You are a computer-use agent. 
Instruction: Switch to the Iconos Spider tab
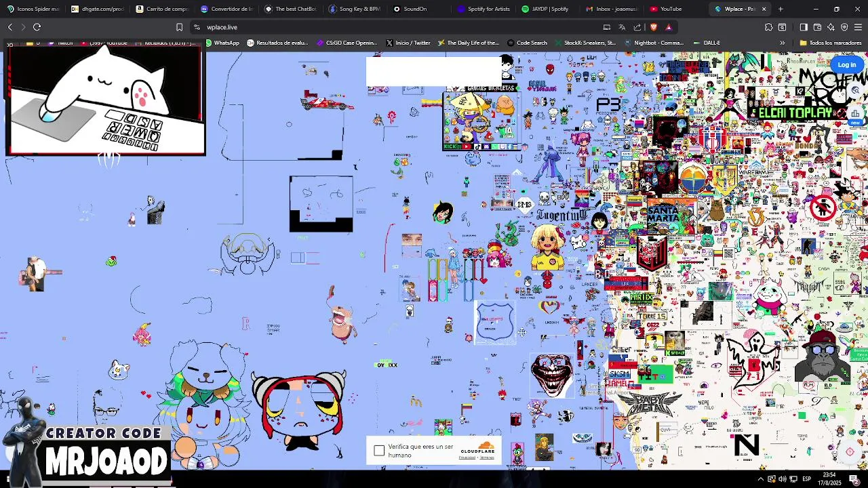[x=33, y=9]
